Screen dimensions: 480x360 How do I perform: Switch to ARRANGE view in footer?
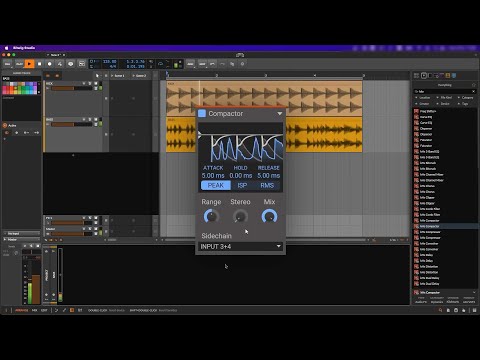(22, 310)
